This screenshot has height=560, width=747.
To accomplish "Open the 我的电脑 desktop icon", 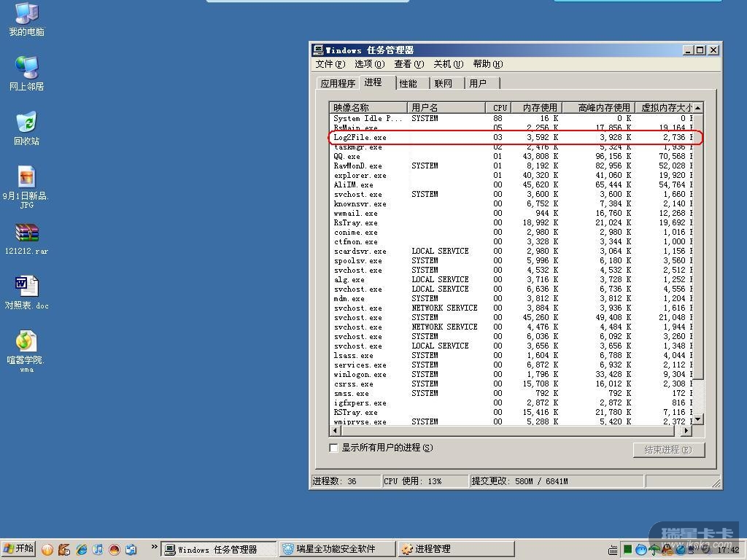I will 26,15.
